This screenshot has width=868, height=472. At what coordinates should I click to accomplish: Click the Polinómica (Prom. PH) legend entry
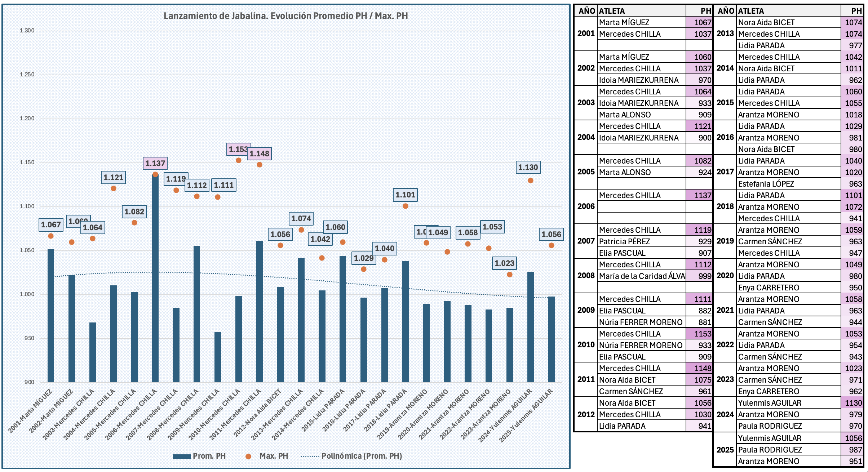pos(361,456)
